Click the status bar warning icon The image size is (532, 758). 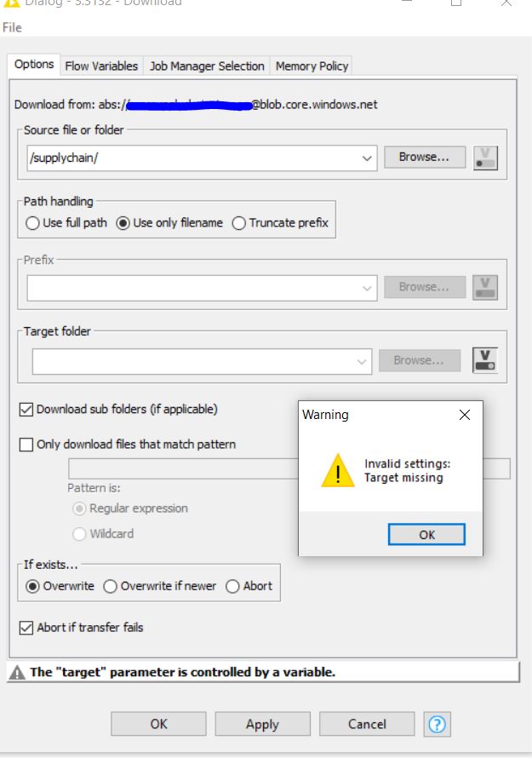[x=17, y=673]
